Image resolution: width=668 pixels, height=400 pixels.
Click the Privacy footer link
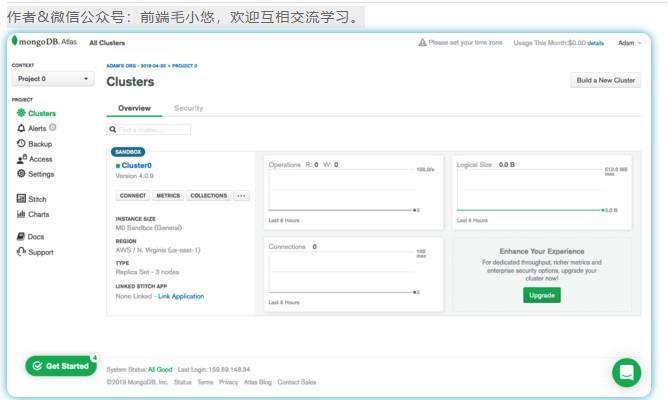click(228, 382)
